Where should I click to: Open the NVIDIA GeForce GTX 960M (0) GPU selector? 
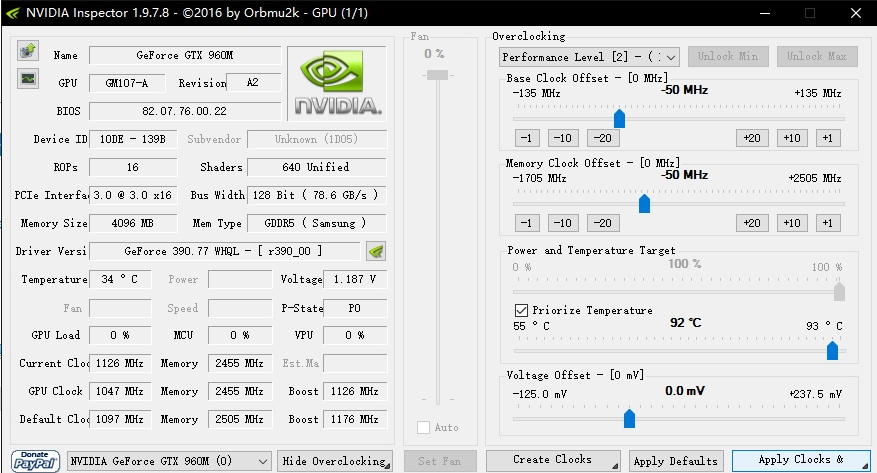(169, 461)
